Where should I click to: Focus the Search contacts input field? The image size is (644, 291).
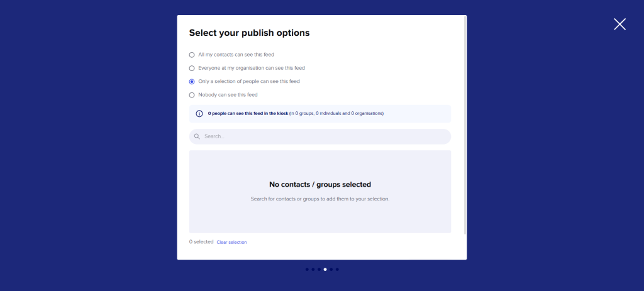pos(320,136)
